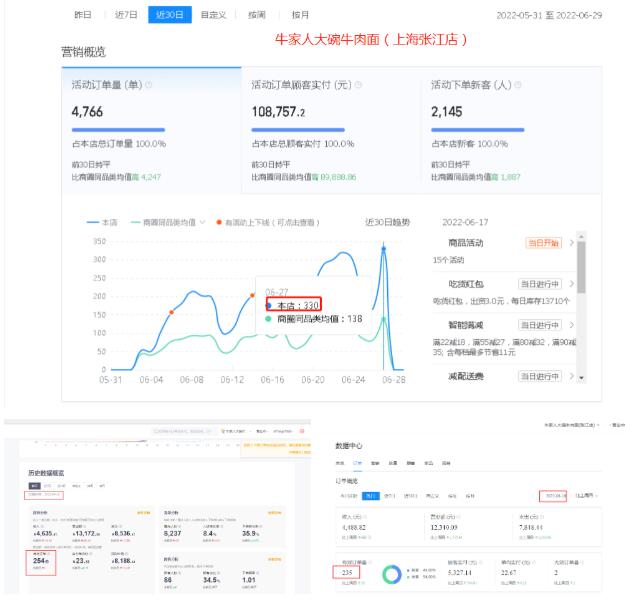Click the info icon beside 活动下单新客 (人)
This screenshot has height=605, width=627.
point(518,85)
